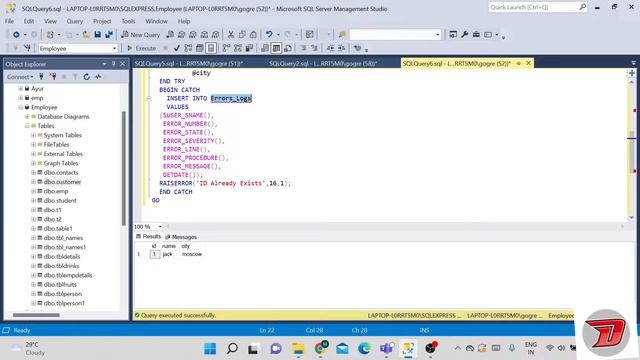Parse the query with the checkmark icon

177,48
